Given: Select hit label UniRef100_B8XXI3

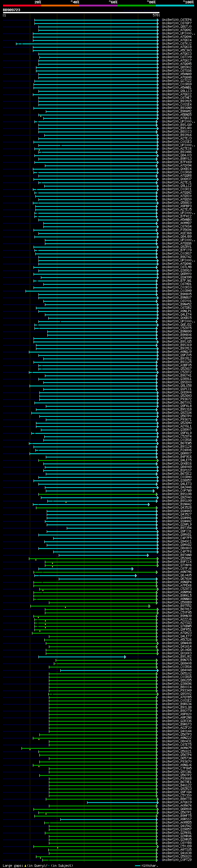Looking at the screenshot, I should point(177,131).
